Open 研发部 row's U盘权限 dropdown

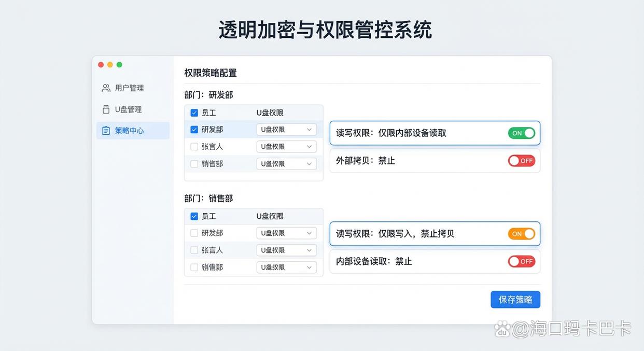286,129
